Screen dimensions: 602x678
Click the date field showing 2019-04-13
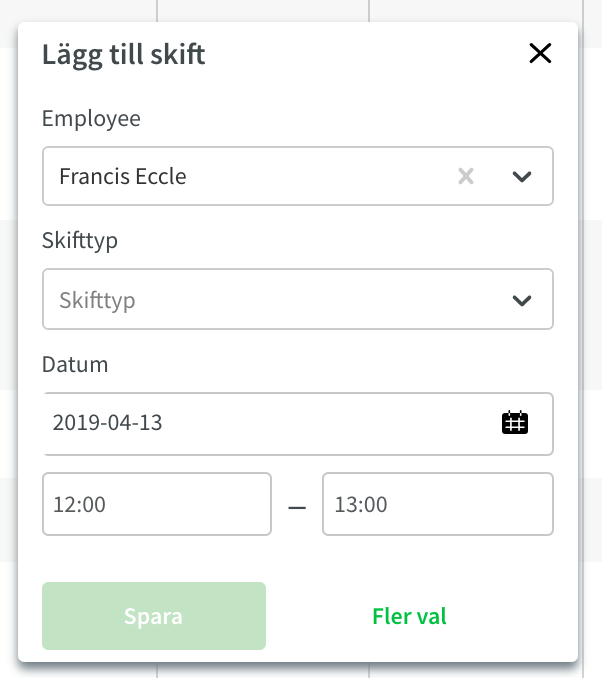click(298, 424)
